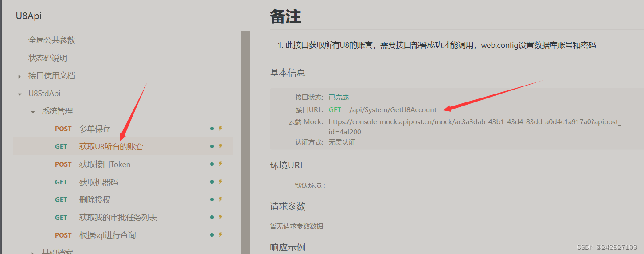Click the 暂无请求参数数据 message
The image size is (644, 254).
(x=297, y=227)
